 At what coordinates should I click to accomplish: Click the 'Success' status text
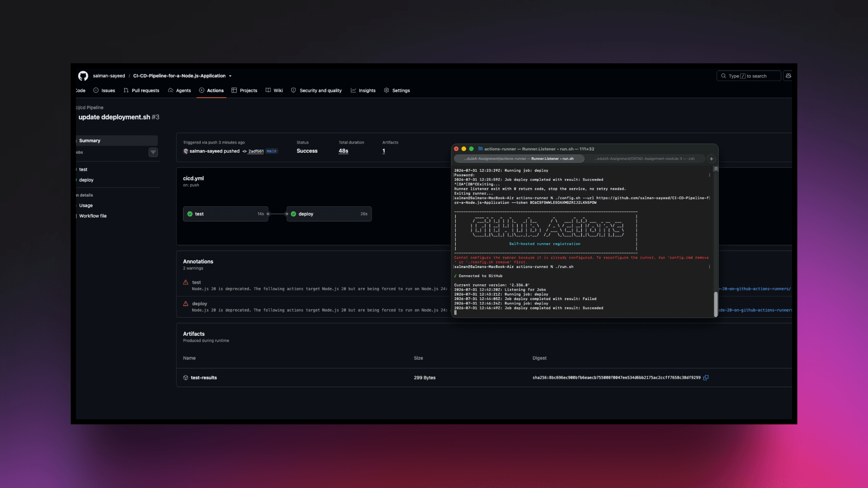point(307,151)
